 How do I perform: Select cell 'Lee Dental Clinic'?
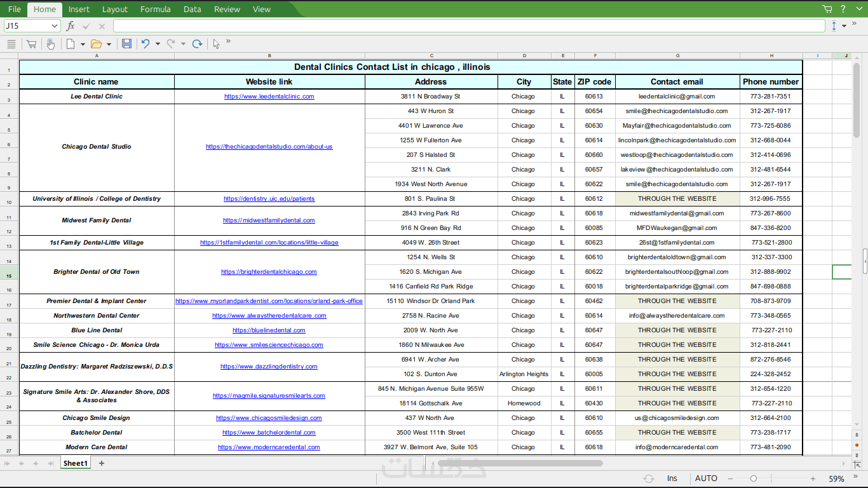tap(97, 97)
